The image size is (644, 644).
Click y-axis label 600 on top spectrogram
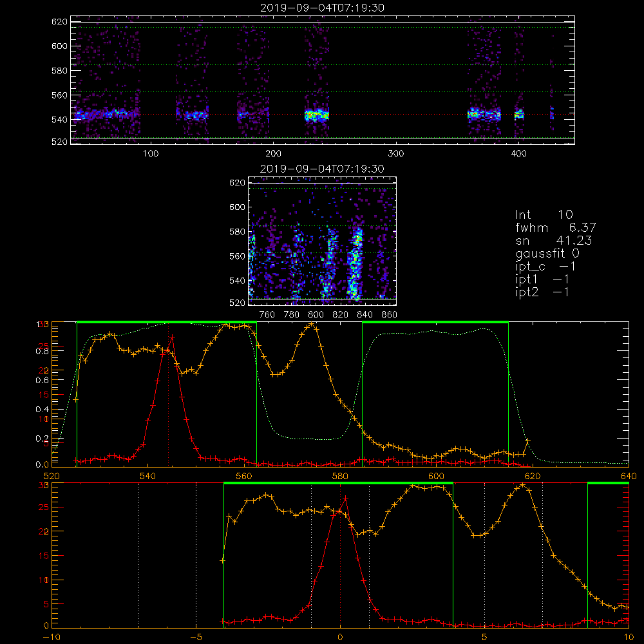pyautogui.click(x=59, y=46)
